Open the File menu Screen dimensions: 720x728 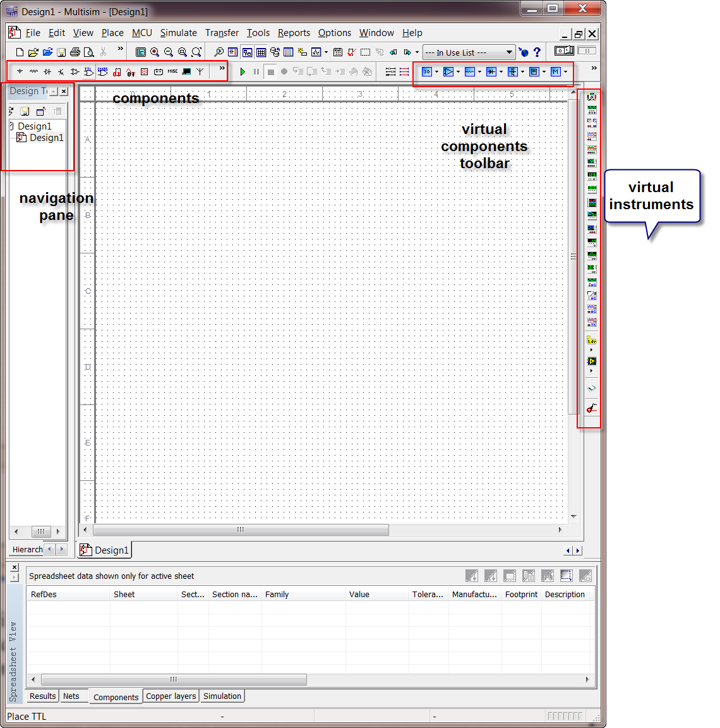[x=33, y=33]
